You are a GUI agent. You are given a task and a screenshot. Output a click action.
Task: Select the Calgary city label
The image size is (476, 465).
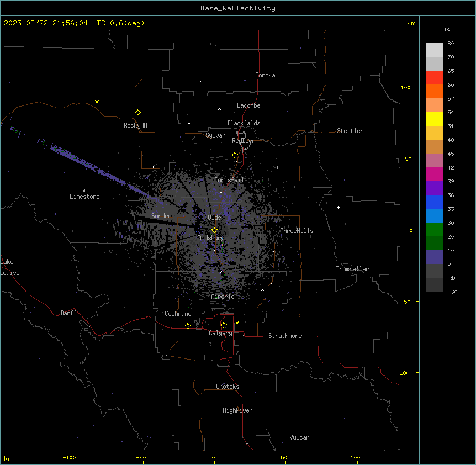pyautogui.click(x=221, y=333)
